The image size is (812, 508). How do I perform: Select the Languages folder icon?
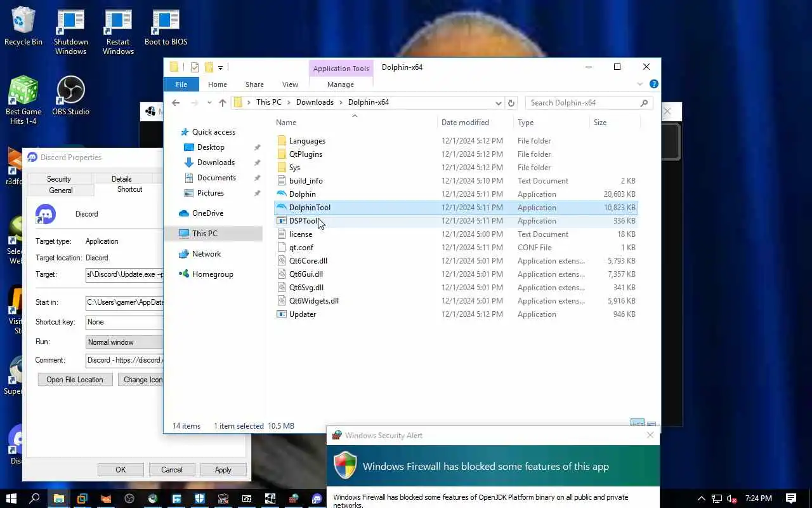282,141
